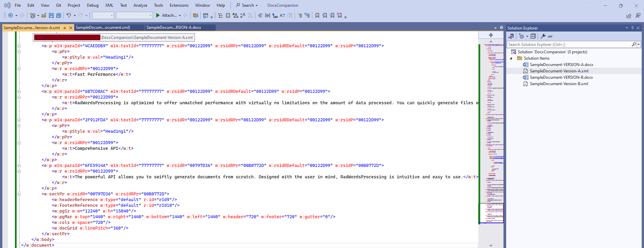Go to the next bookmark icon
Screen dimensions: 644x248
tap(332, 15)
